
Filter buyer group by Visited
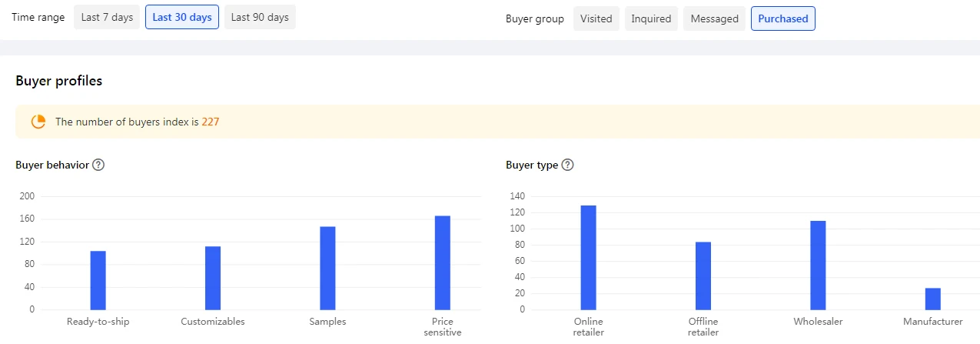(596, 18)
